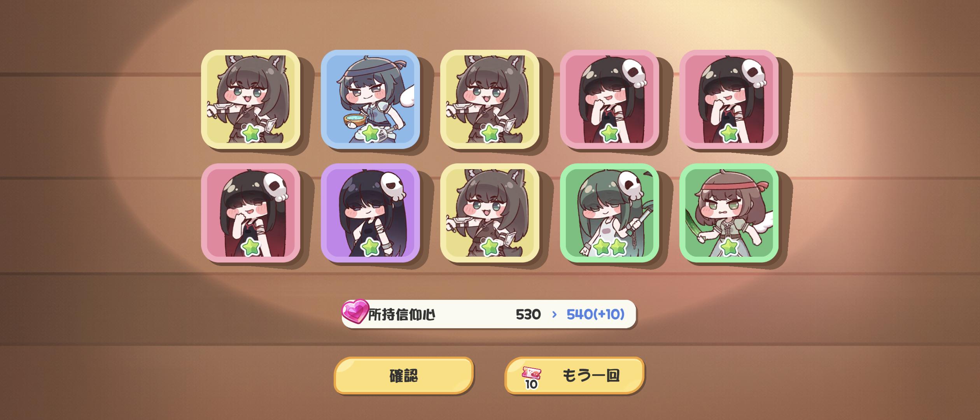Select the first yellow wolf-girl card in the top row
Screen dimensions: 980x420
pos(250,99)
